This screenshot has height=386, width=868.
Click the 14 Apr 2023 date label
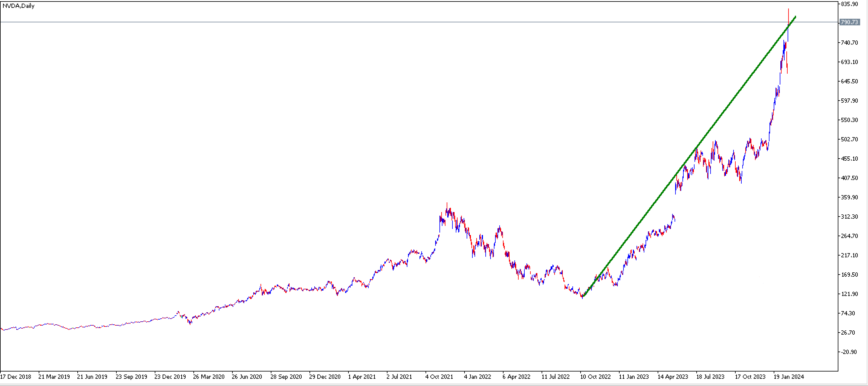[672, 377]
